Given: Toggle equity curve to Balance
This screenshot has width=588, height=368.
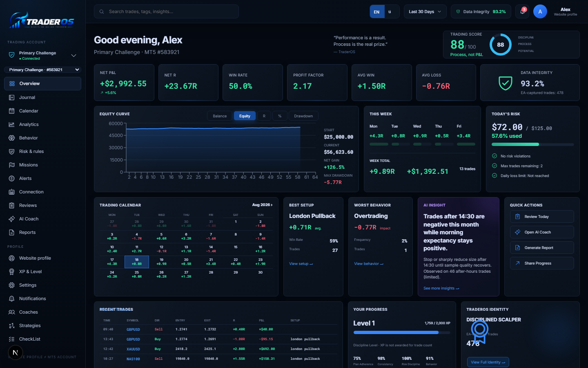Looking at the screenshot, I should (x=220, y=116).
